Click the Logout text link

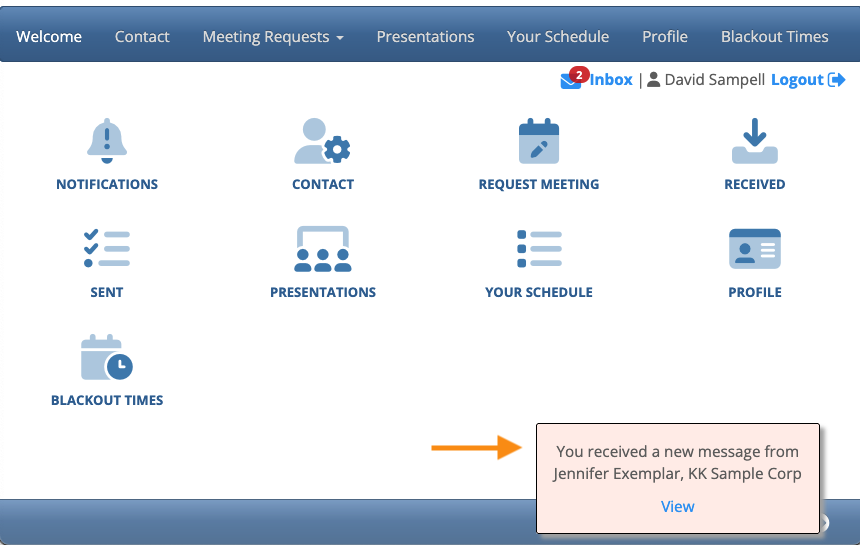[x=797, y=80]
